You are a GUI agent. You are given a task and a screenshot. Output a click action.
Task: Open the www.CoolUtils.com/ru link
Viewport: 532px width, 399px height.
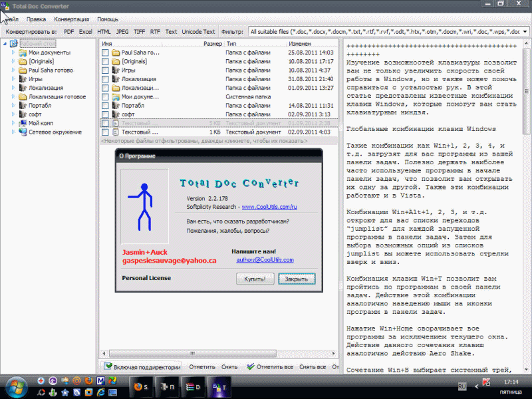(269, 207)
